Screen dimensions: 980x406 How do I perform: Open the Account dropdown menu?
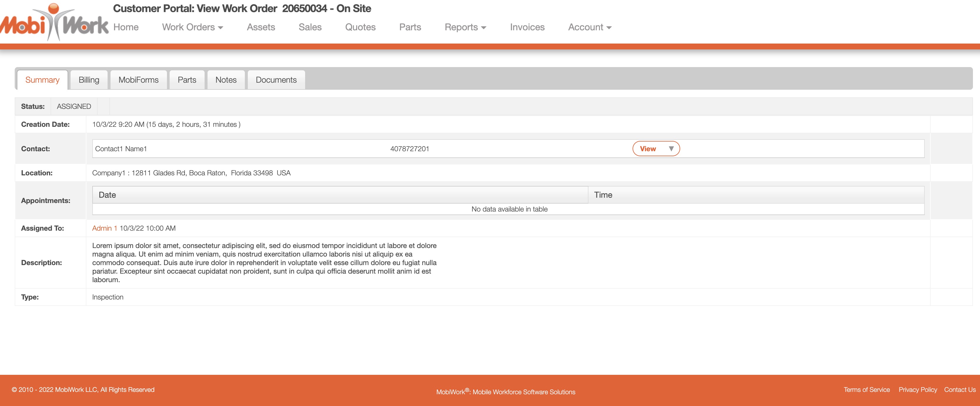tap(589, 27)
